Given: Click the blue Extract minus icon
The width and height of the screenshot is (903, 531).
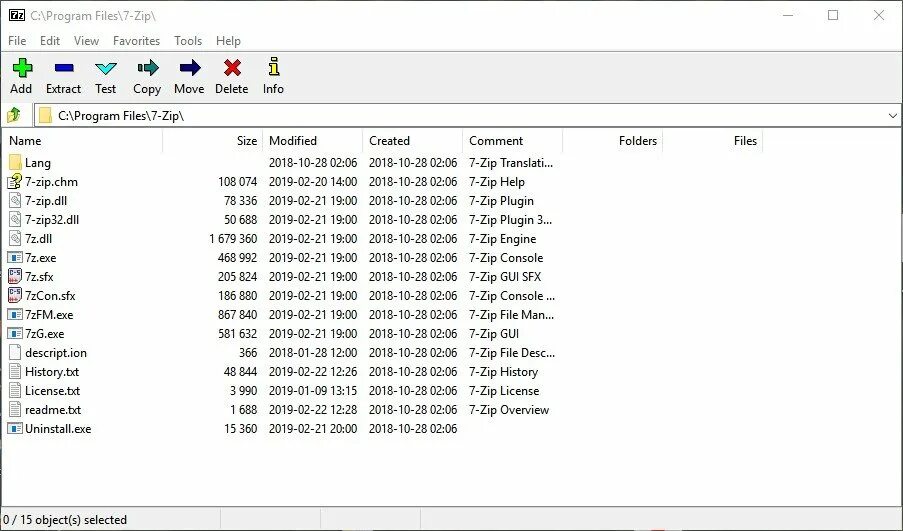Looking at the screenshot, I should coord(63,68).
